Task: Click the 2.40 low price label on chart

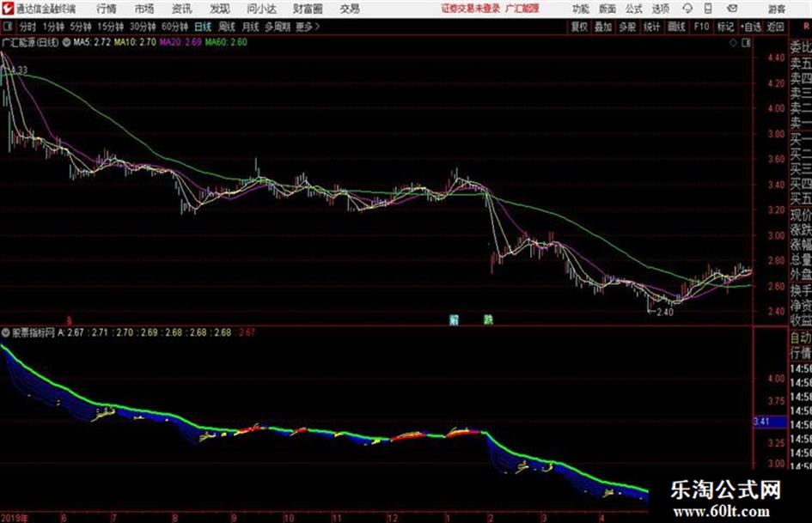Action: coord(665,313)
